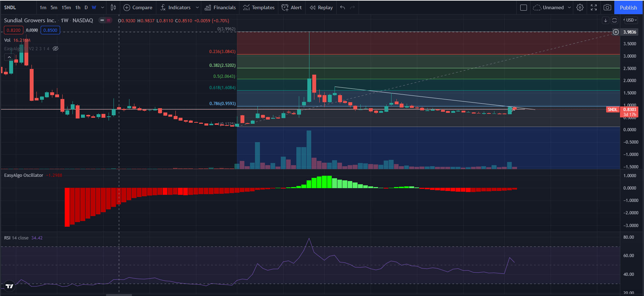Click the Sundial Growers Inc. chart title

pyautogui.click(x=30, y=20)
